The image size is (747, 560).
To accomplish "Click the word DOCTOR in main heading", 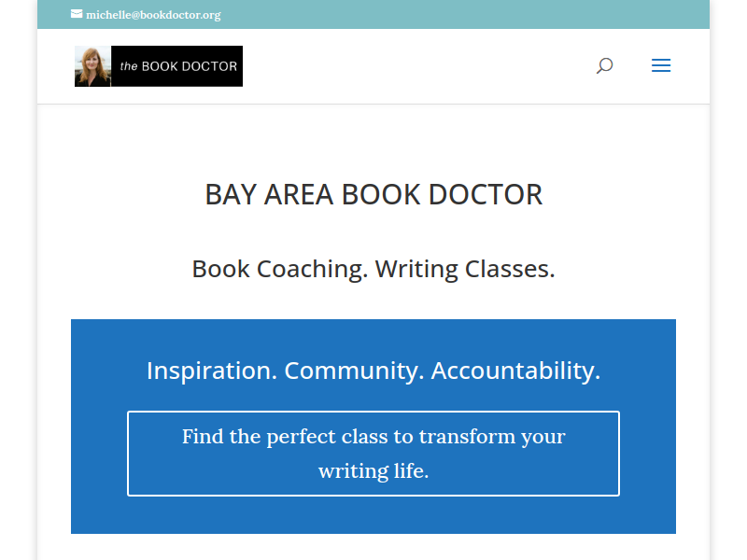I will [x=486, y=194].
